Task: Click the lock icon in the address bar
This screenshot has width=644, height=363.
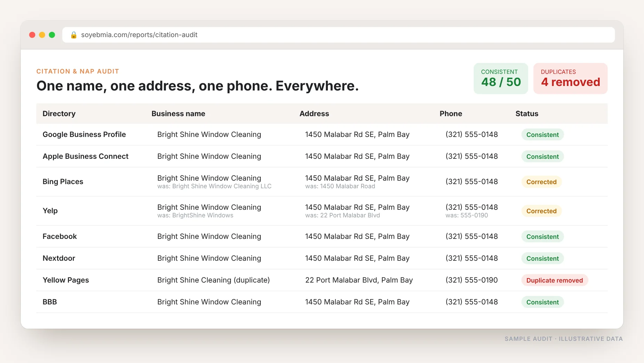Action: [x=73, y=35]
